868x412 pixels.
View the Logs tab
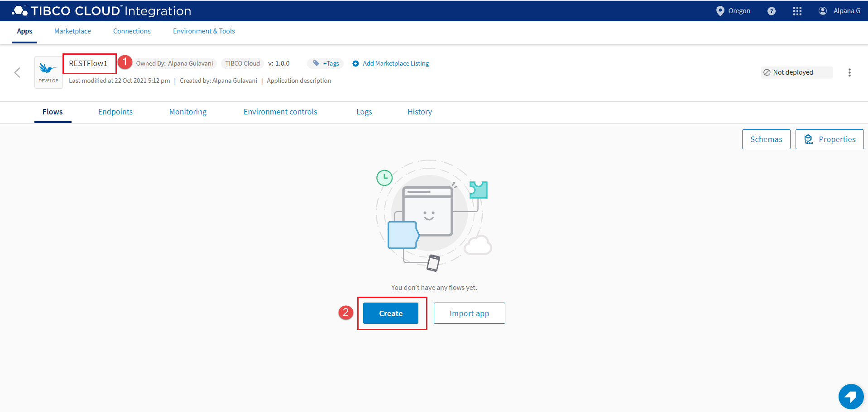pos(364,112)
